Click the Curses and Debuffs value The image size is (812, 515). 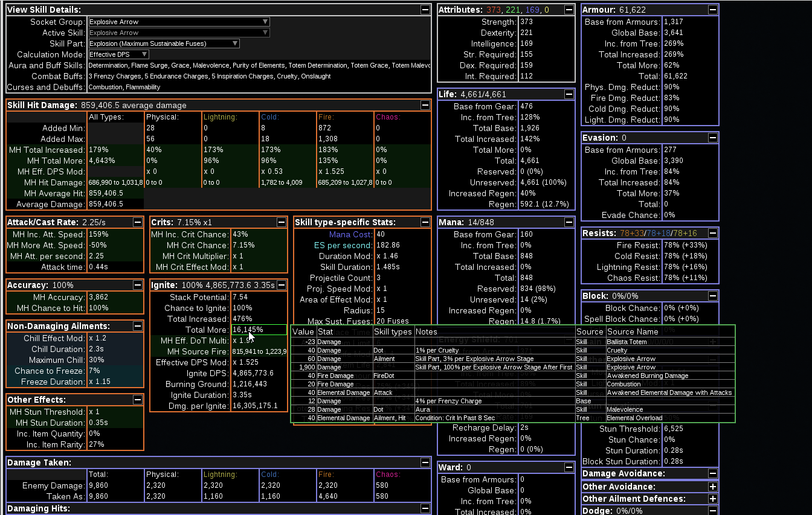124,87
